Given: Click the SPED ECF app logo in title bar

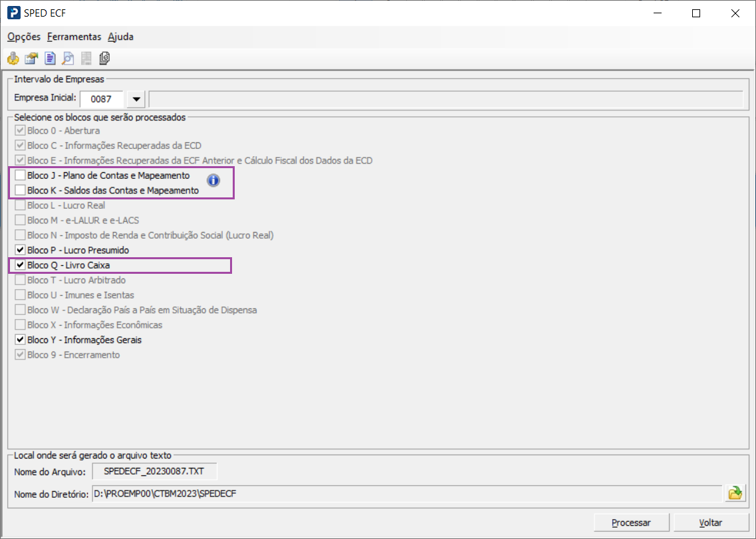Looking at the screenshot, I should (13, 13).
